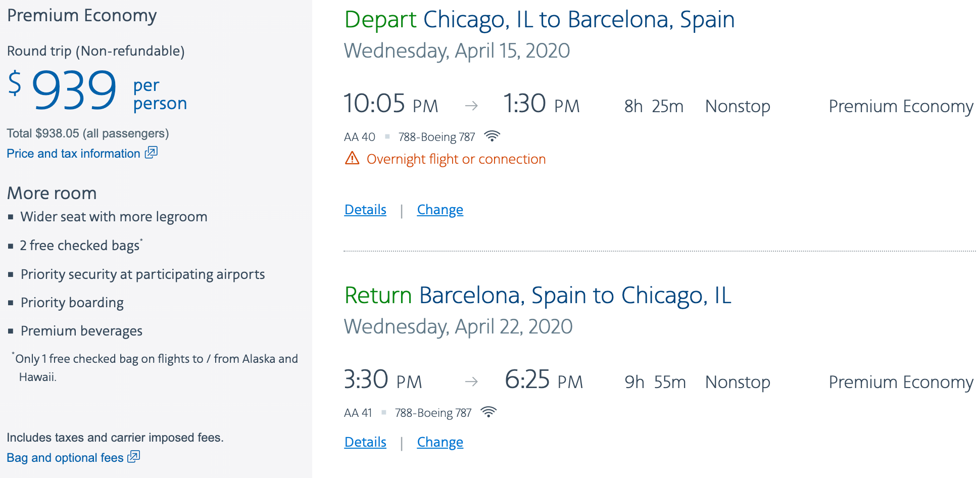Change the return flight on April 22

[440, 442]
